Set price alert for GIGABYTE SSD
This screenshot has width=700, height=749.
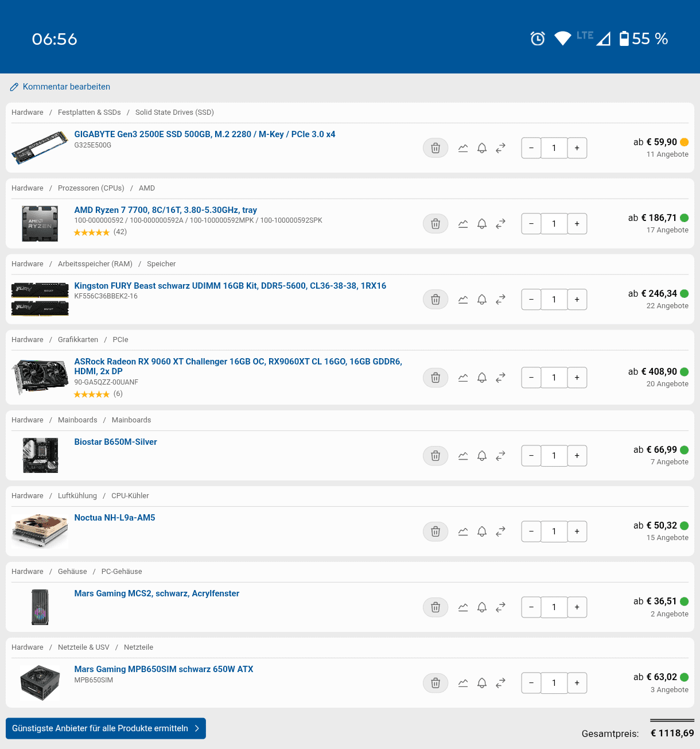[x=482, y=148]
